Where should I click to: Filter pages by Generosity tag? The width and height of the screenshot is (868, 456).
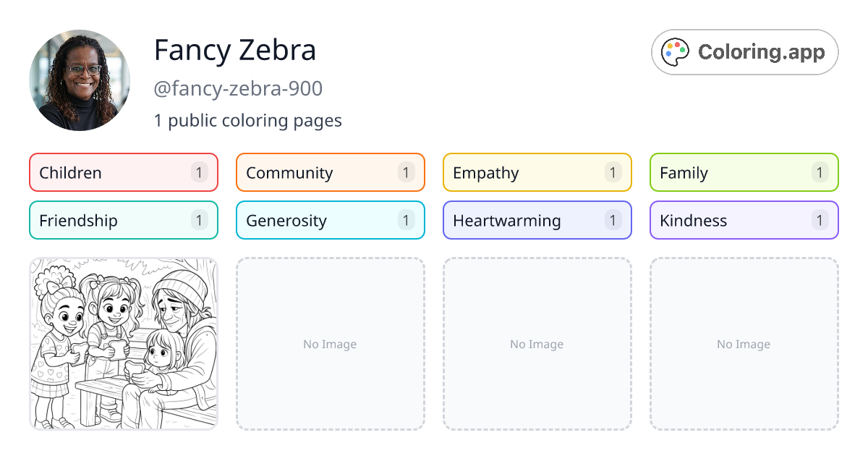click(331, 220)
